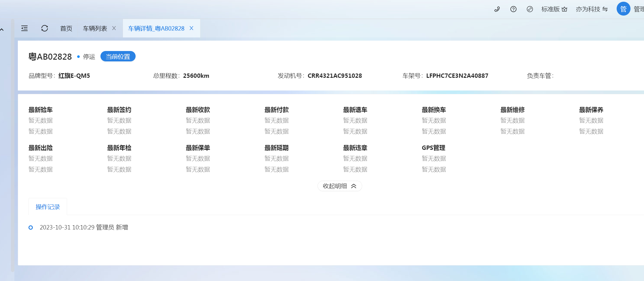Toggle the sidebar menu collapse icon
This screenshot has height=281, width=644.
24,28
